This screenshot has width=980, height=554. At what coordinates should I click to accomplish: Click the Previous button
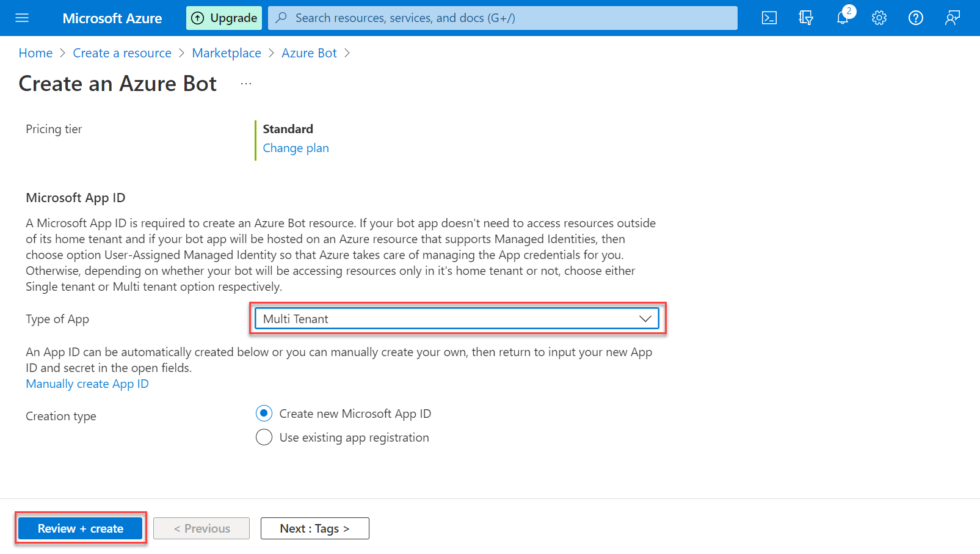[201, 528]
